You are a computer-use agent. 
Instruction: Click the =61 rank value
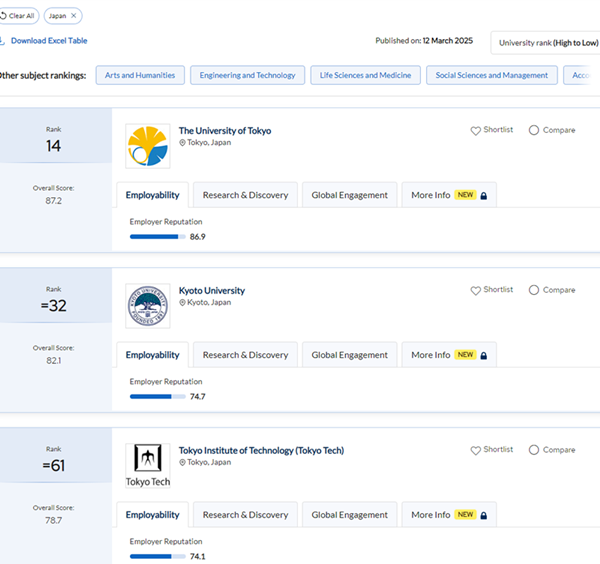pyautogui.click(x=54, y=466)
